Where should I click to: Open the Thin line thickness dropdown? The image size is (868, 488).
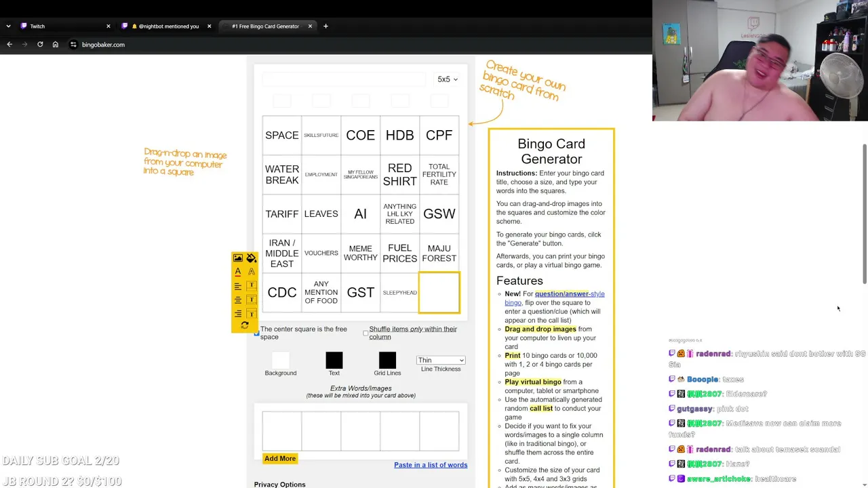pos(441,360)
